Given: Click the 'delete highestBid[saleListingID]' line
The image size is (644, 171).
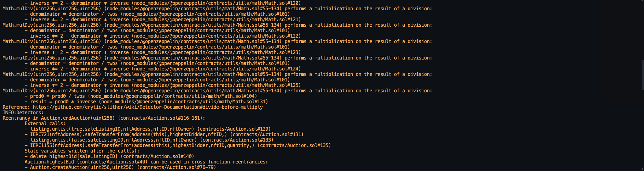Looking at the screenshot, I should tap(109, 156).
